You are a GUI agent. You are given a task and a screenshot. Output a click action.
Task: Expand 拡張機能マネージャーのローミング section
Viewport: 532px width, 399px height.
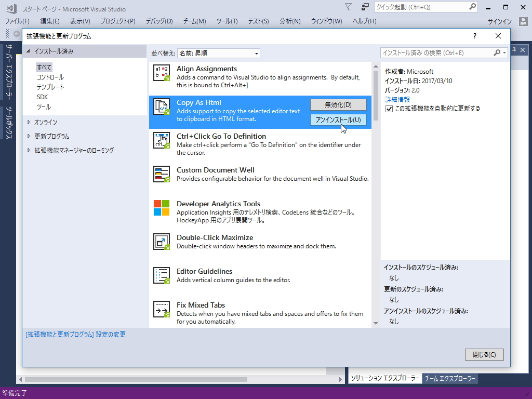pos(29,150)
